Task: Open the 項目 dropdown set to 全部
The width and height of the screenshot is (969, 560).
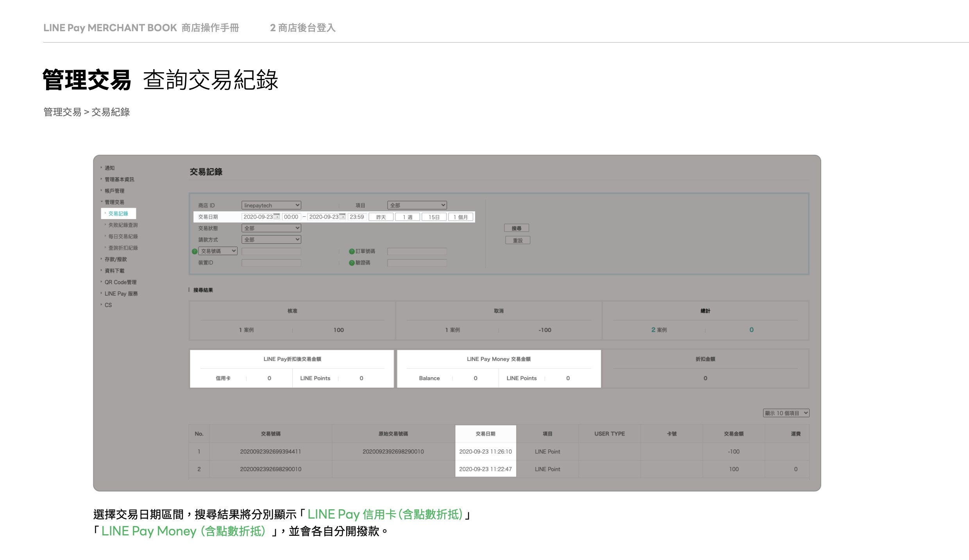Action: click(x=417, y=205)
